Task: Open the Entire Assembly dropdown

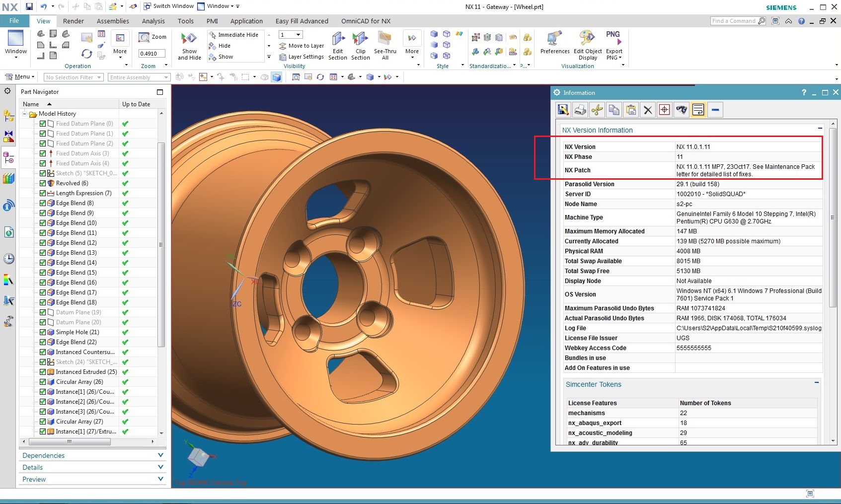Action: (x=139, y=77)
